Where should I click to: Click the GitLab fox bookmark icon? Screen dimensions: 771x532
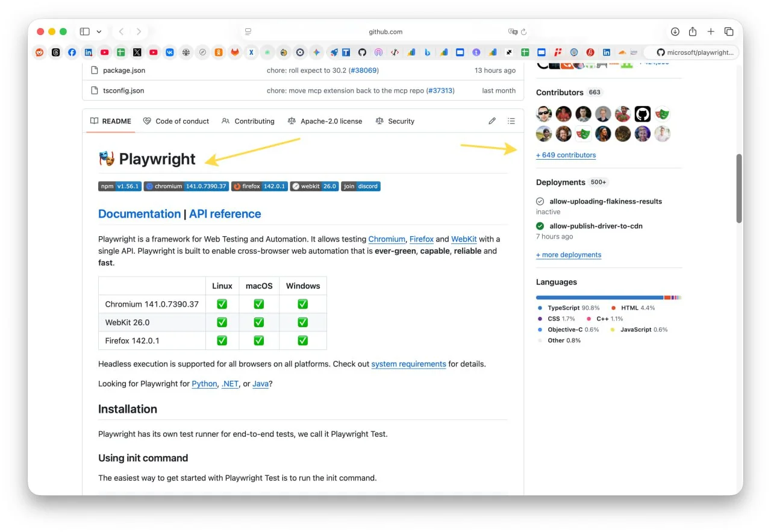point(235,52)
